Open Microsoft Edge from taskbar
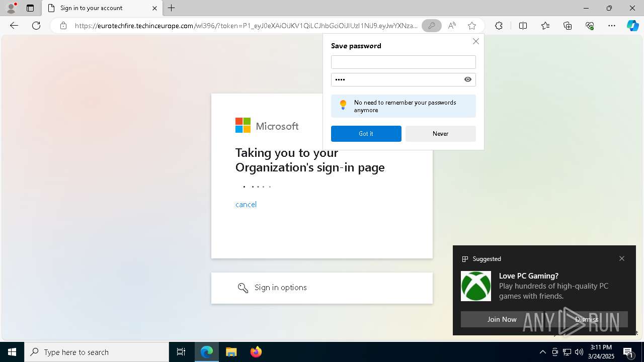 click(207, 352)
